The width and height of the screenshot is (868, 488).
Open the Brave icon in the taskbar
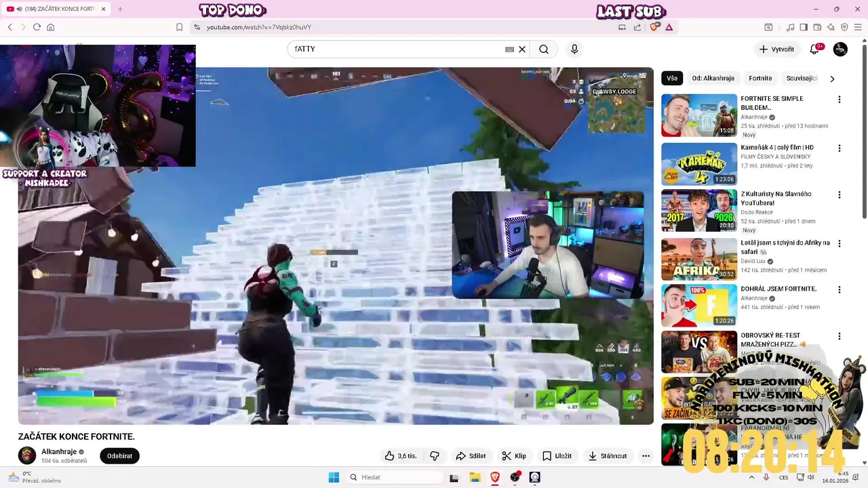tap(495, 477)
